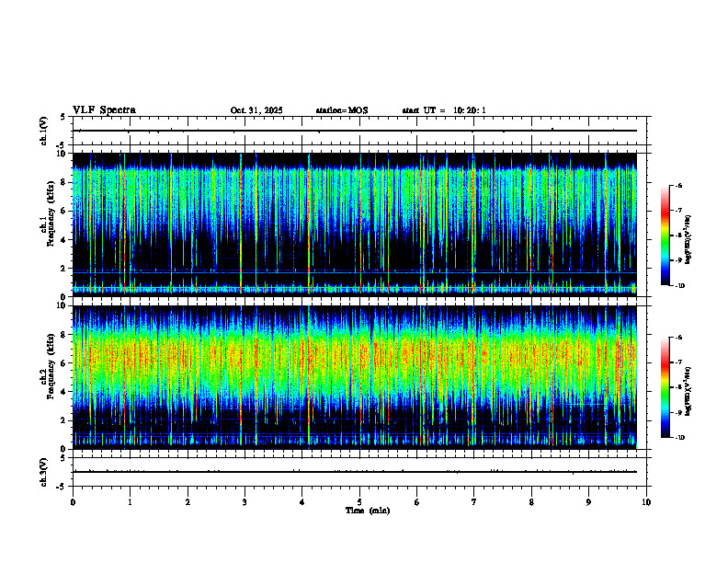Viewport: 728px width, 563px height.
Task: Click the "-6" label on ch.2 color bar
Action: pyautogui.click(x=678, y=338)
